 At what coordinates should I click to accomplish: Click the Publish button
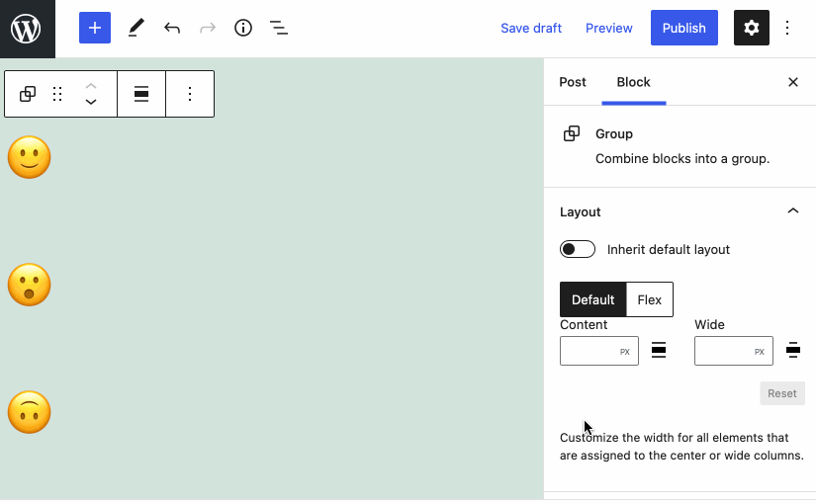[x=683, y=28]
